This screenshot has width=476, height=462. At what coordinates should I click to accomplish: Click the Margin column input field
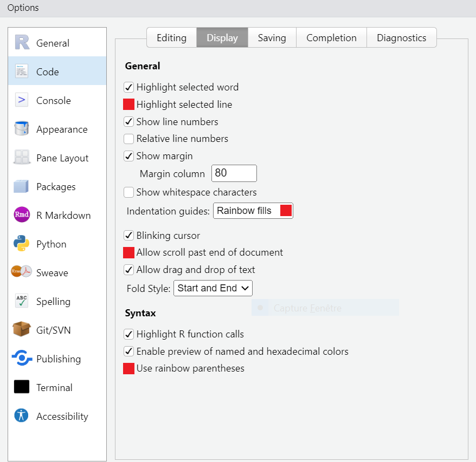[x=234, y=173]
